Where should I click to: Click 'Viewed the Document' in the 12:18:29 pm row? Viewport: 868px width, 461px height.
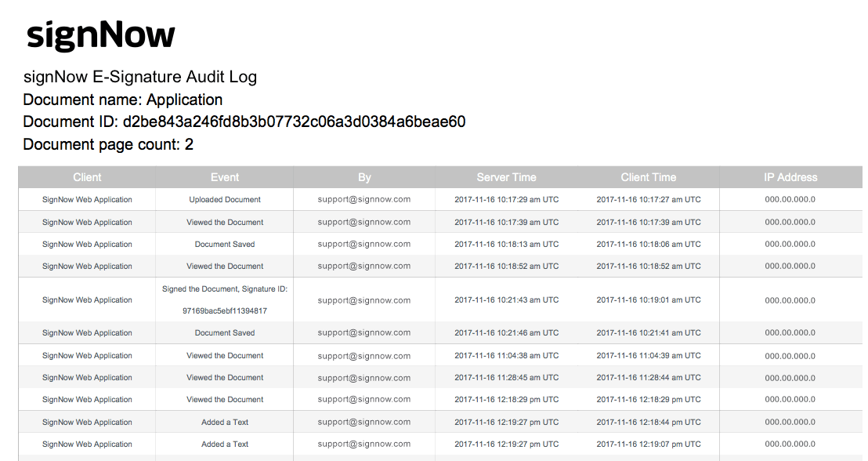(x=225, y=399)
